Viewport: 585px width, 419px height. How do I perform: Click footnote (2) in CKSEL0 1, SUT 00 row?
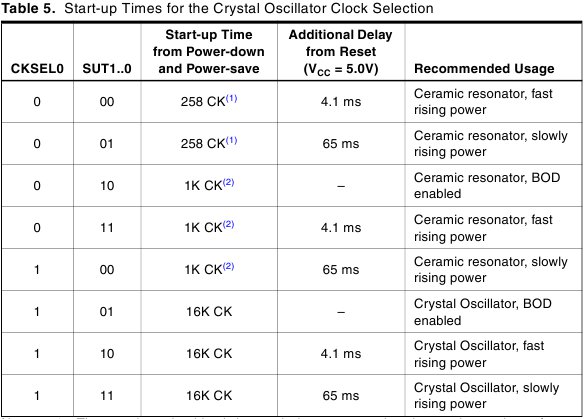pyautogui.click(x=228, y=266)
